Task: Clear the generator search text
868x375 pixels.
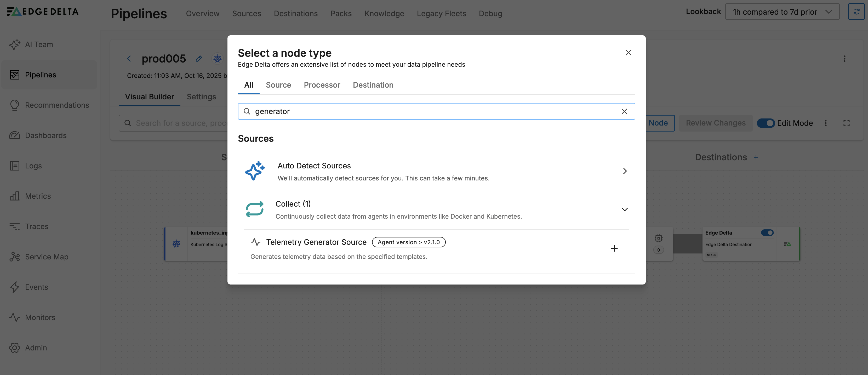Action: (624, 111)
